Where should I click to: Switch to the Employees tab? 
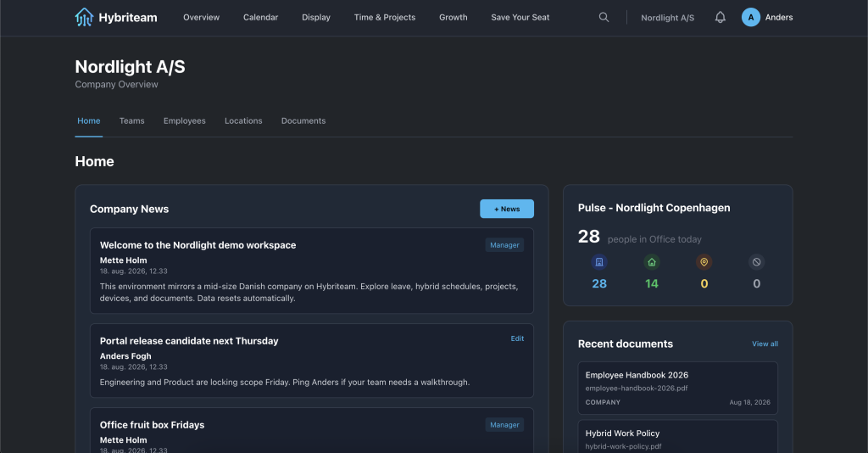click(184, 120)
